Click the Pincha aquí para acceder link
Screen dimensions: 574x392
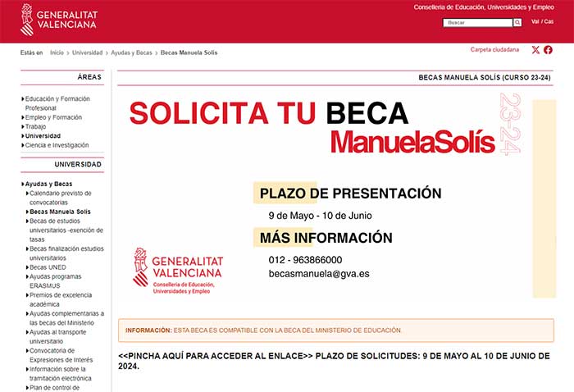point(215,356)
